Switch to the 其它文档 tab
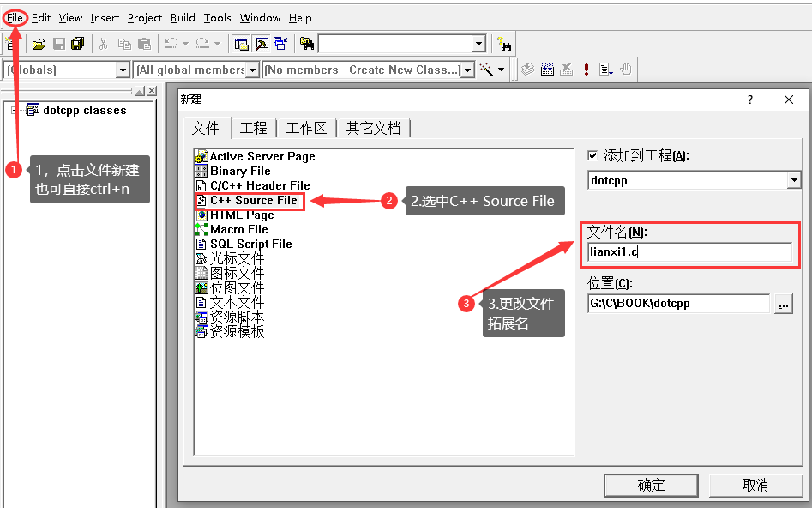The image size is (812, 508). [x=373, y=128]
